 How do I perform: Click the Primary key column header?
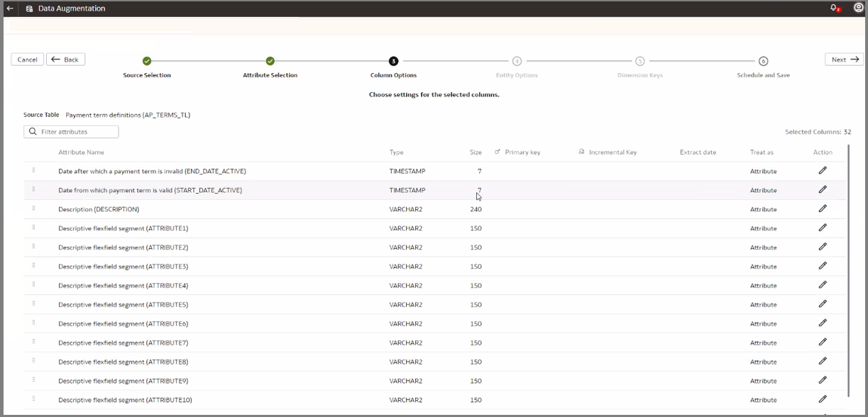[x=522, y=152]
